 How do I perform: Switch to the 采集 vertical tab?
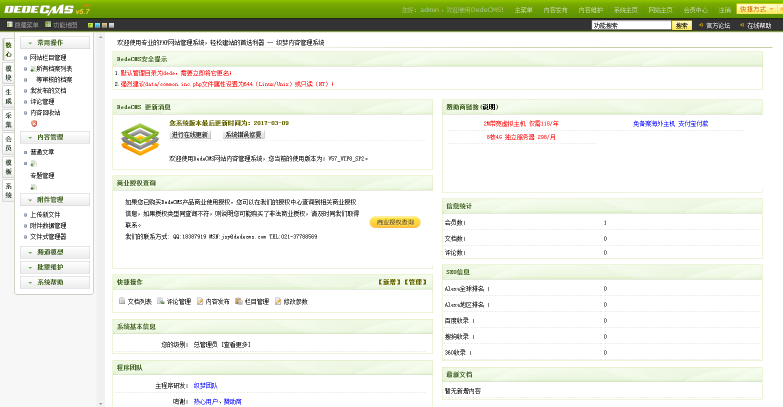tap(8, 120)
